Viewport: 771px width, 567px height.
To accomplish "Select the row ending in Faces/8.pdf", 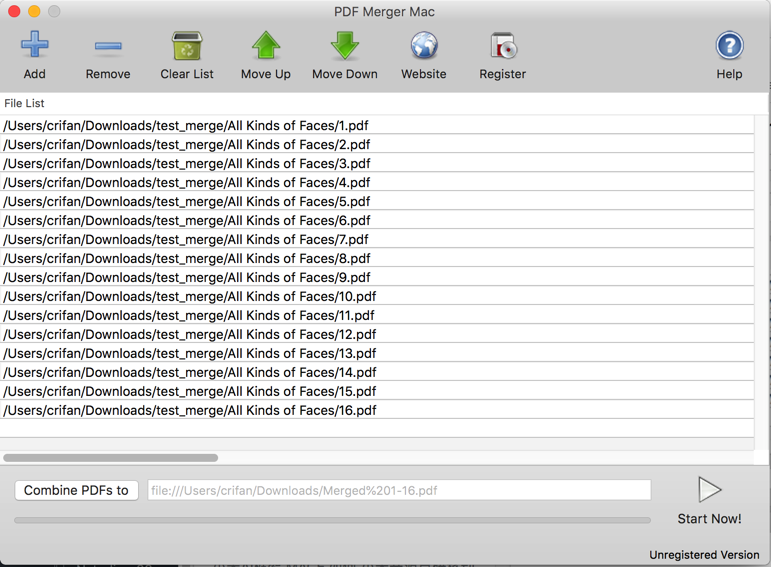I will click(377, 258).
